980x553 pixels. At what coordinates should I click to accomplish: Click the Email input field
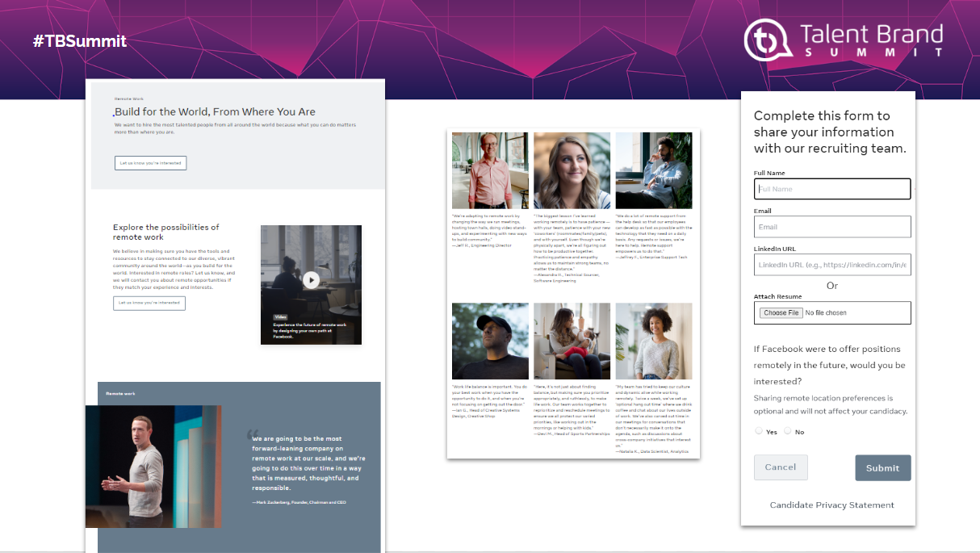[832, 227]
